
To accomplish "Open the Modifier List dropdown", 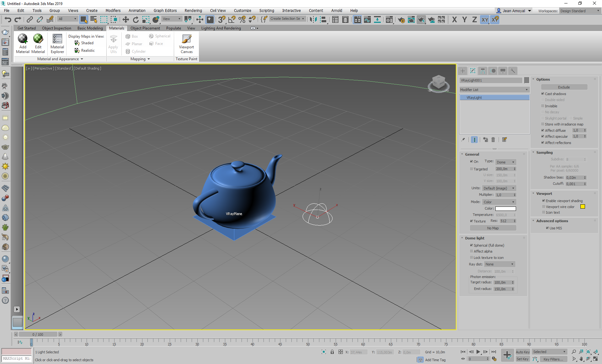I will [x=494, y=90].
